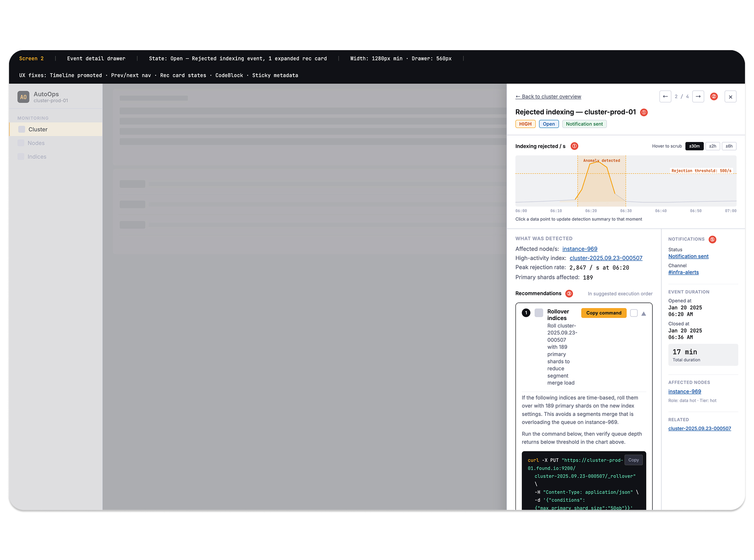Toggle the checkbox beside Nodes in sidebar
This screenshot has height=560, width=754.
click(x=21, y=143)
